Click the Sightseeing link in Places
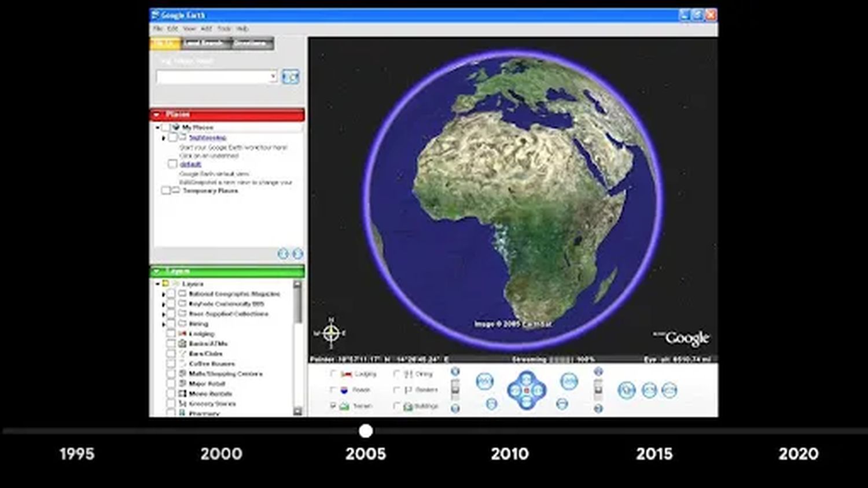 207,138
